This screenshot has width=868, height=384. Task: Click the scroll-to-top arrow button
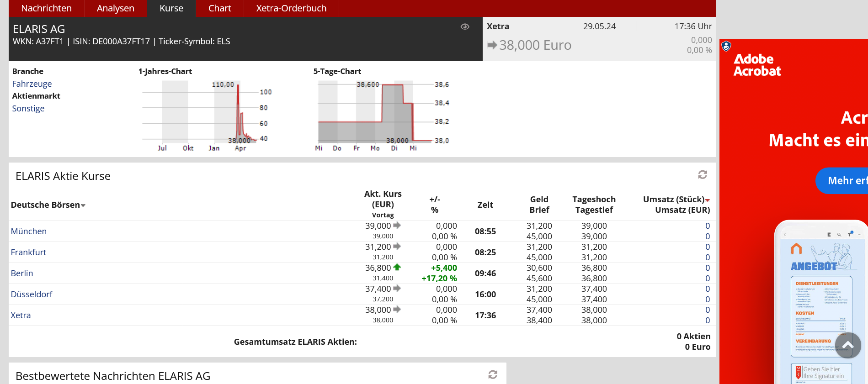pyautogui.click(x=848, y=346)
